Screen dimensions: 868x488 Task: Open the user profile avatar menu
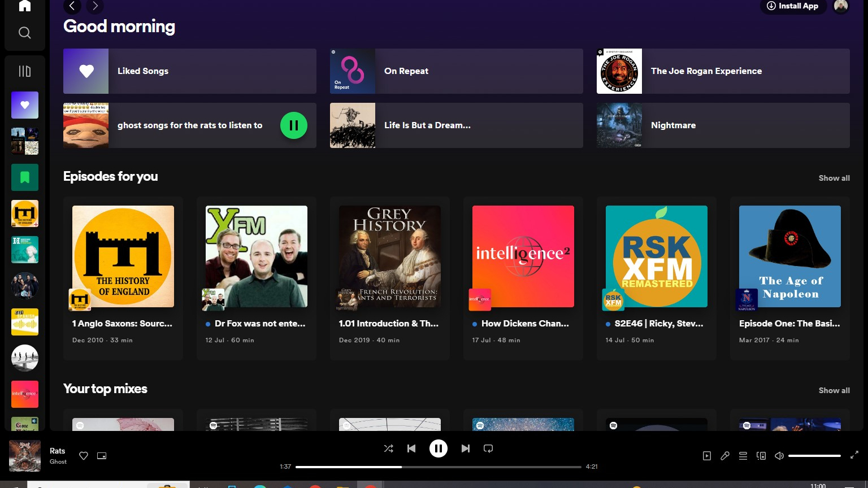click(x=841, y=6)
